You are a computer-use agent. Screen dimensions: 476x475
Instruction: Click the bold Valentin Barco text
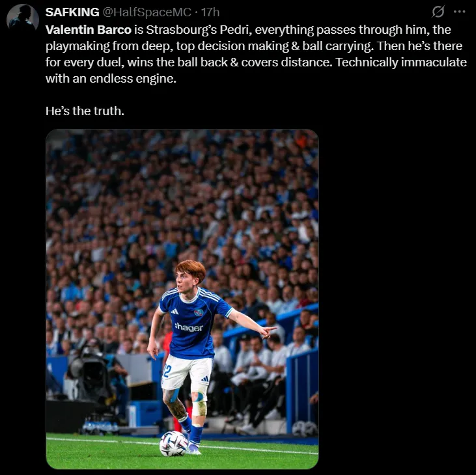[x=89, y=30]
